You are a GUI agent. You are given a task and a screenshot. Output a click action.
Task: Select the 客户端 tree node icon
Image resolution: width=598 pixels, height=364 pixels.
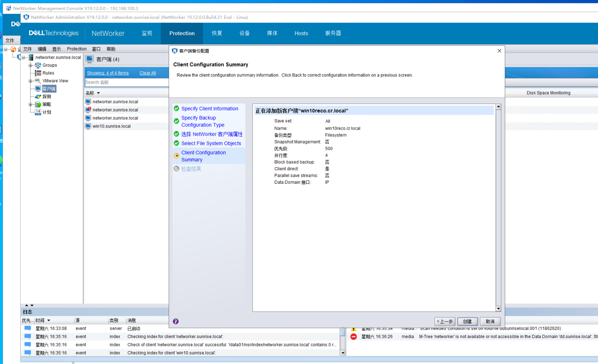[x=38, y=89]
